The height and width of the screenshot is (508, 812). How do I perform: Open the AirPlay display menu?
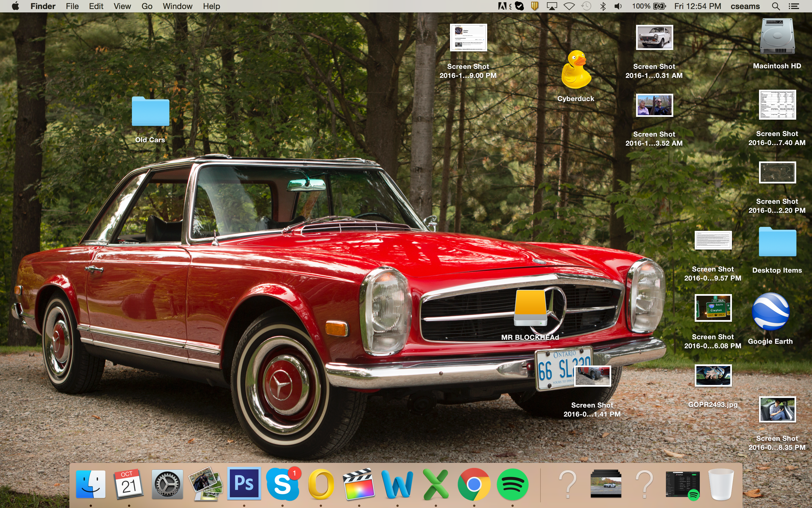(551, 6)
